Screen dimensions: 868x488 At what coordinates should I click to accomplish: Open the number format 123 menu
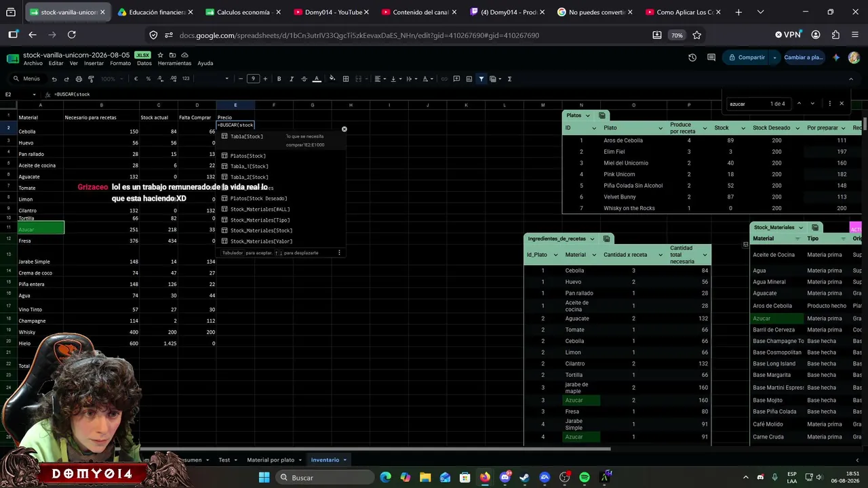[x=186, y=79]
